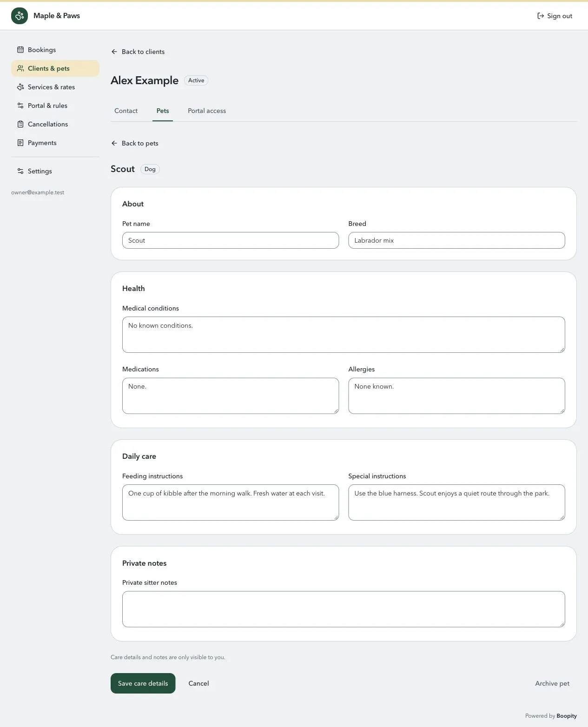
Task: Click the Back to clients arrow icon
Action: click(x=114, y=52)
